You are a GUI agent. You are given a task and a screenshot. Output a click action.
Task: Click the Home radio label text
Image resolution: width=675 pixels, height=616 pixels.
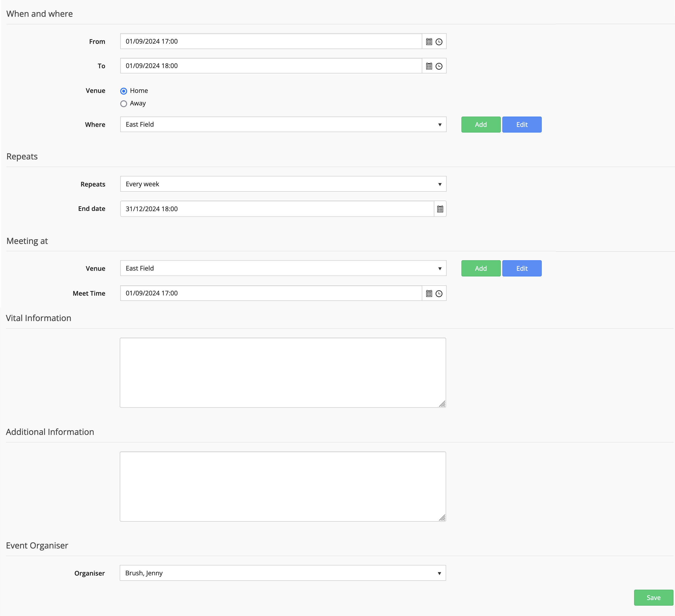click(139, 91)
